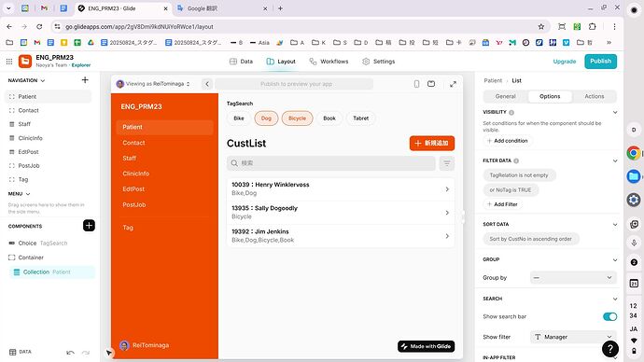This screenshot has height=362, width=644.
Task: Open the help question mark button
Action: coord(610,349)
